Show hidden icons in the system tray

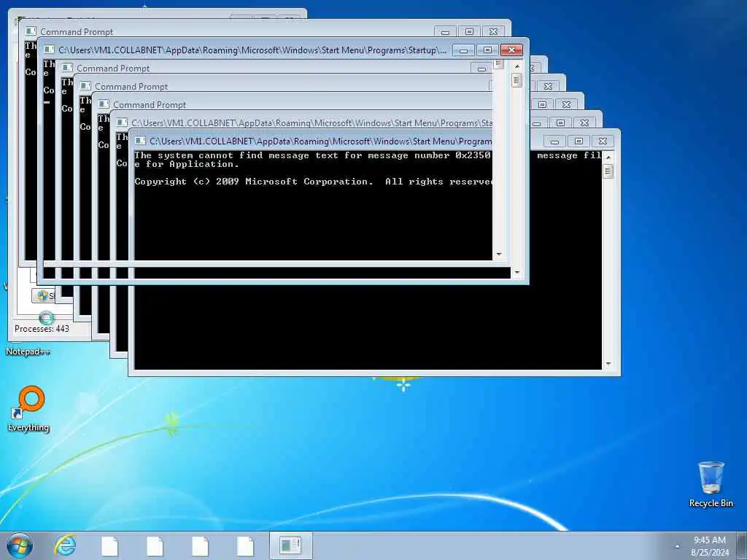pyautogui.click(x=677, y=546)
